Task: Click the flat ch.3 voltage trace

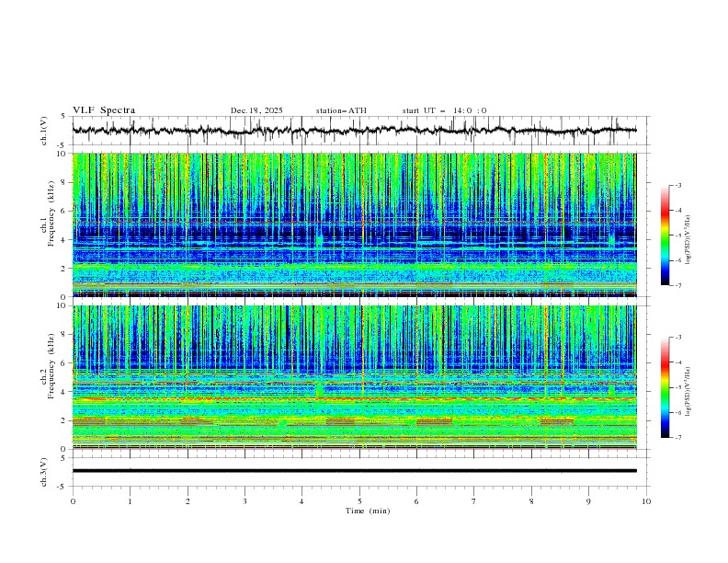Action: click(x=354, y=471)
